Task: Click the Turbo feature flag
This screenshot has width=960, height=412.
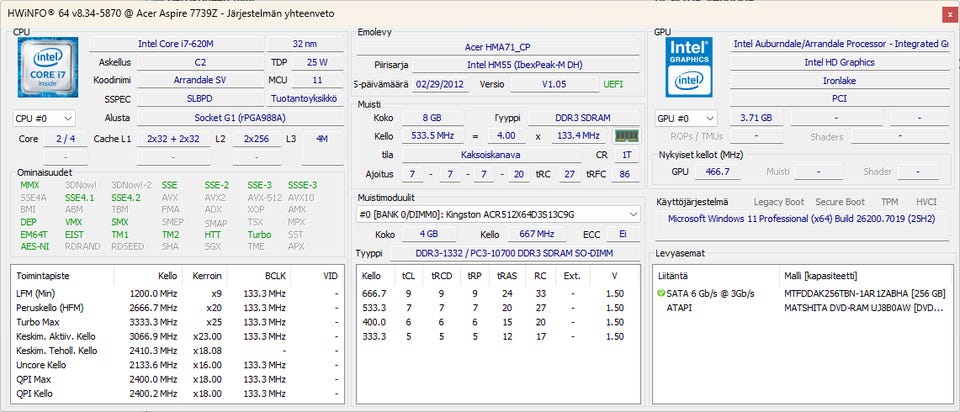Action: coord(259,234)
